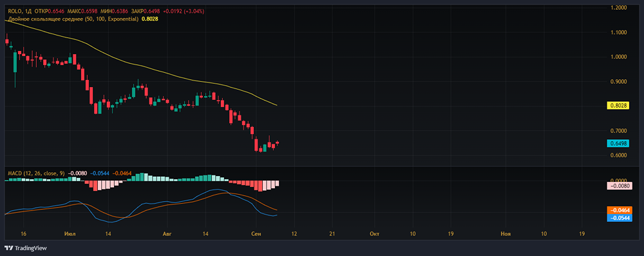
Task: Select the MACD (12, 26, close, 9) legend
Action: click(x=36, y=173)
